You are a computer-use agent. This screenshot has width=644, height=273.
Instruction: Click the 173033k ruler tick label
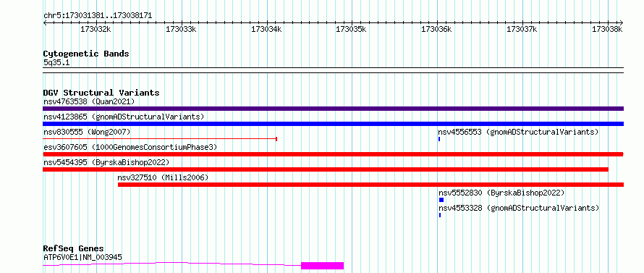(181, 30)
